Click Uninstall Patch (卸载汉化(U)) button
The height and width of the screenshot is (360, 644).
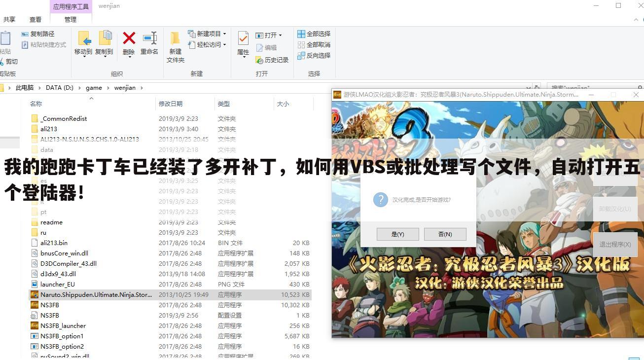click(x=615, y=209)
